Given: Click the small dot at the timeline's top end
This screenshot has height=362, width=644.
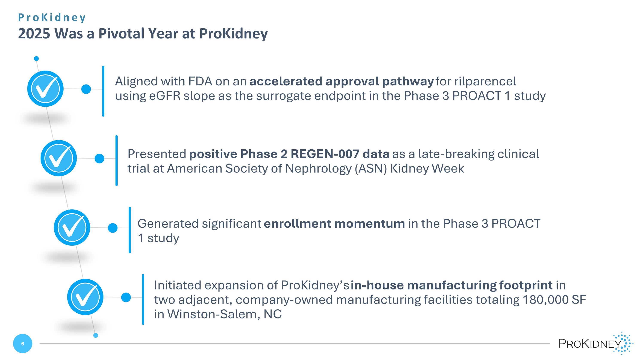Looking at the screenshot, I should 36,59.
